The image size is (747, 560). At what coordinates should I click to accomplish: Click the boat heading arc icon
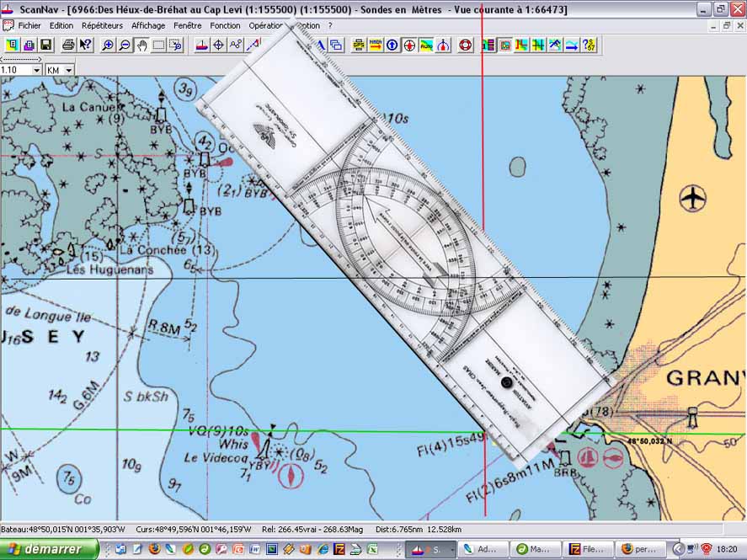click(x=443, y=45)
